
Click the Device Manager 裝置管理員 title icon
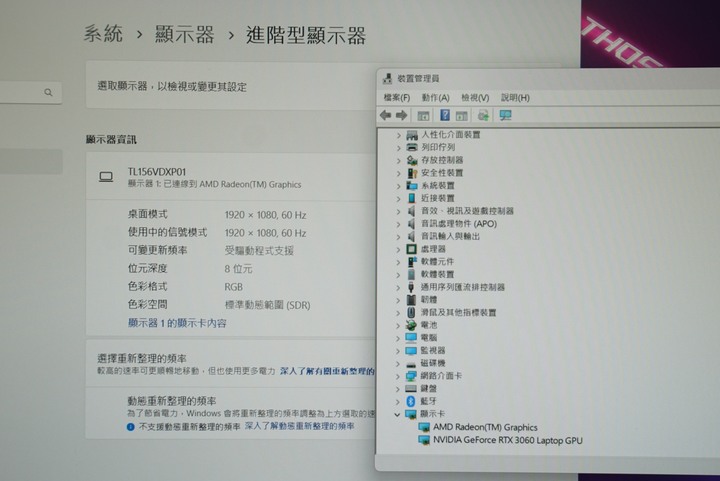[387, 78]
